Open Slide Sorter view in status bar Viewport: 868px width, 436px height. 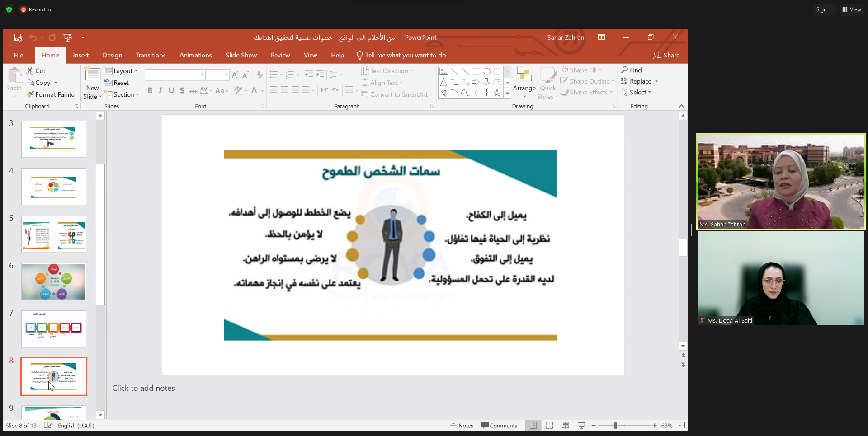click(x=549, y=426)
